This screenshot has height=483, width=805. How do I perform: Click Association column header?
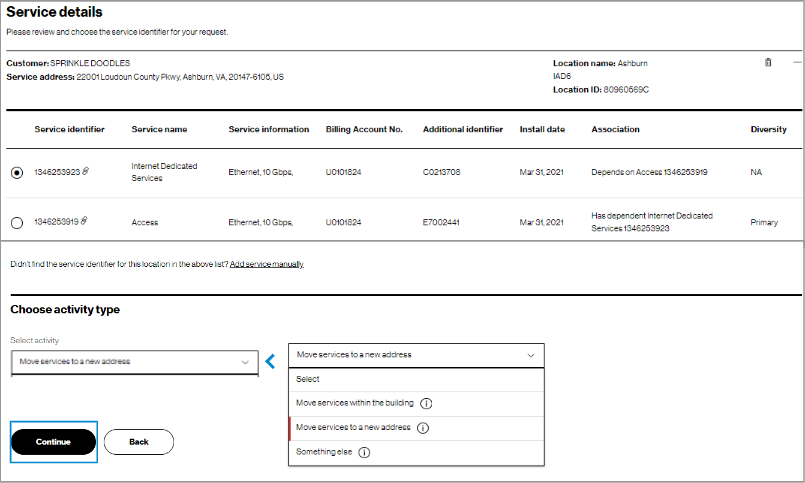coord(616,129)
